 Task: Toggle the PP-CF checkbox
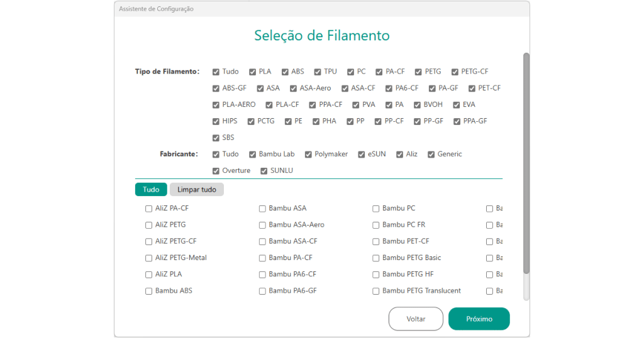point(378,121)
